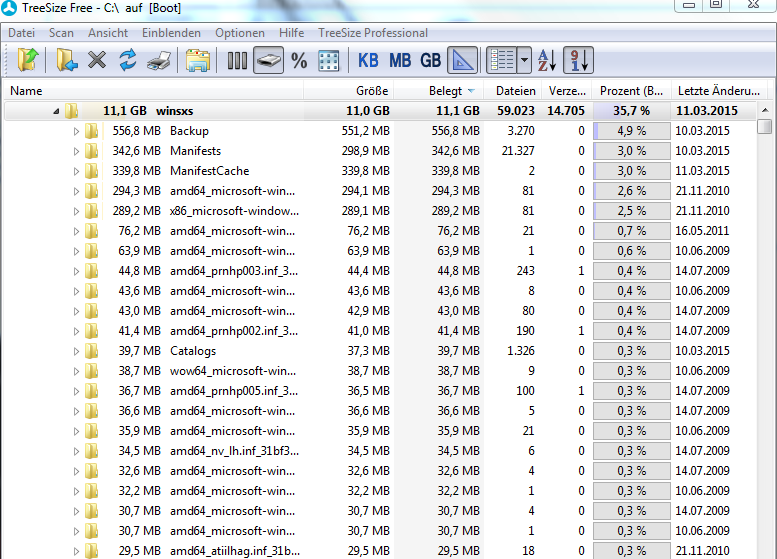Toggle allocated space mode (disk icon)
Image resolution: width=777 pixels, height=559 pixels.
coord(268,60)
